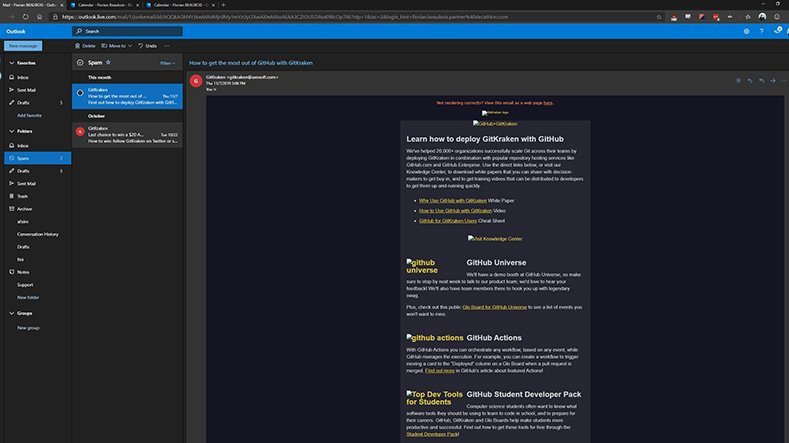
Task: Open Outlook settings gear icon
Action: (746, 31)
